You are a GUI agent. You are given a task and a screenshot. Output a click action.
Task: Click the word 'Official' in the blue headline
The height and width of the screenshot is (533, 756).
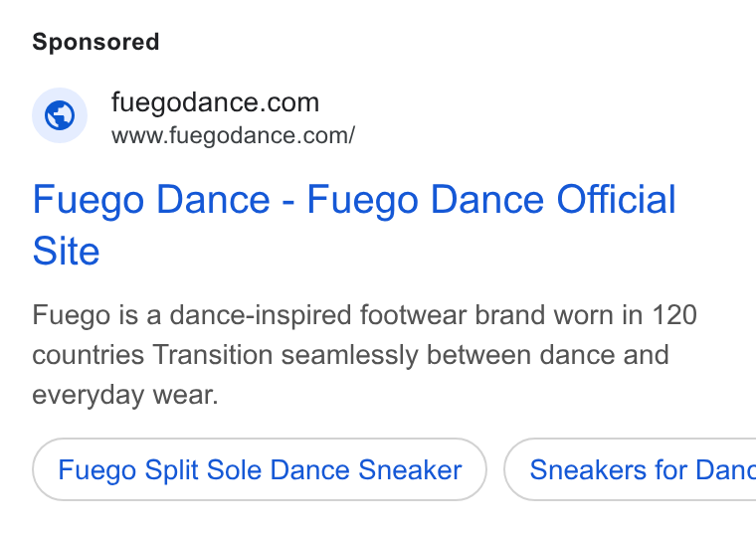(617, 199)
